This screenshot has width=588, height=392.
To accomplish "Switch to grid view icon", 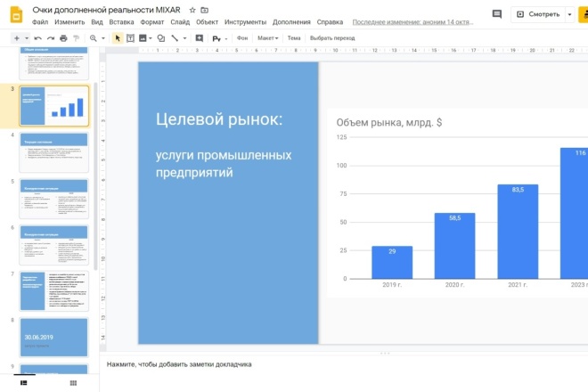I will coord(73,383).
